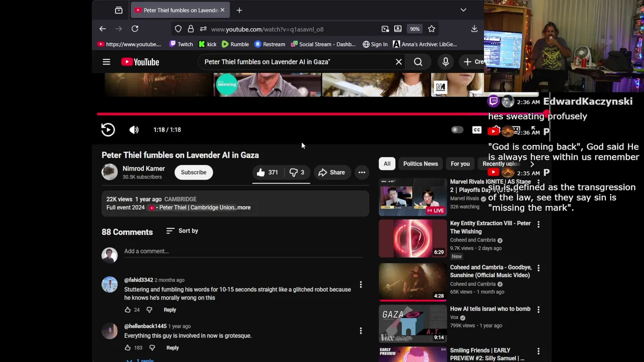The image size is (644, 362).
Task: Select the Recently uploaded chip
Action: click(501, 163)
